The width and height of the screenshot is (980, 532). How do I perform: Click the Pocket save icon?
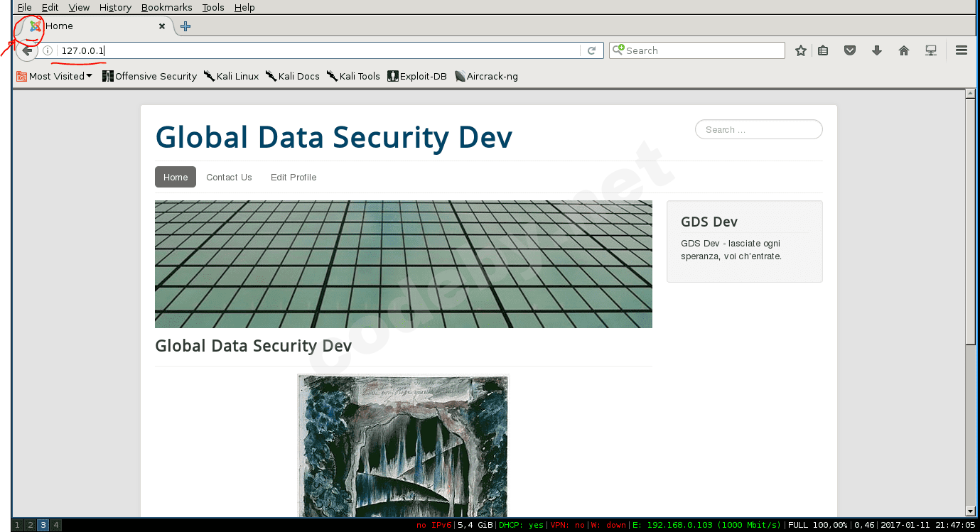click(x=849, y=50)
